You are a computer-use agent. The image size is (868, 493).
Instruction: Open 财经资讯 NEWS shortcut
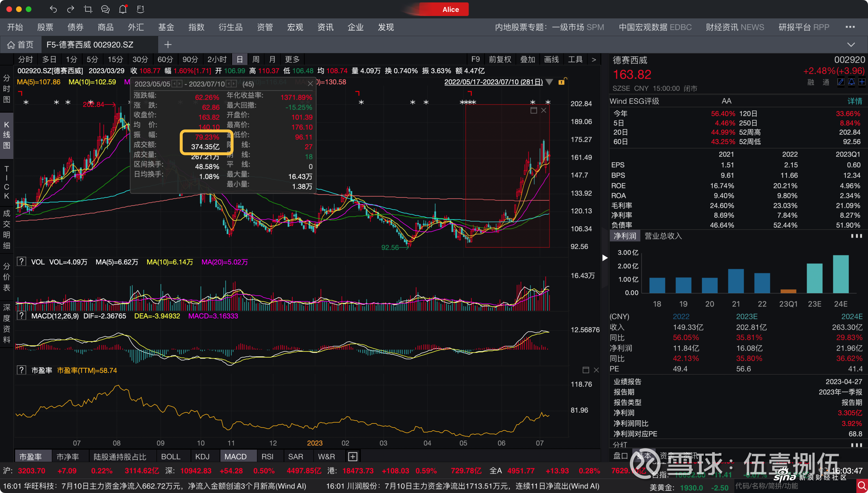(735, 27)
